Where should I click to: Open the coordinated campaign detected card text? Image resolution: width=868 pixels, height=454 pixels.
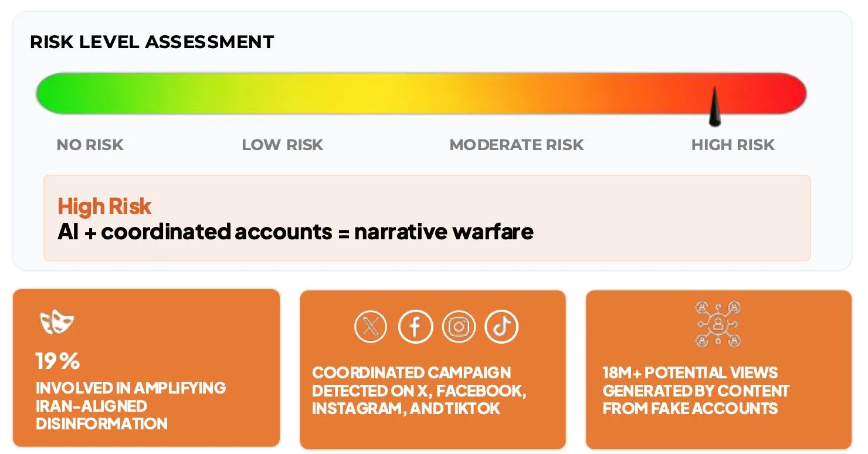pyautogui.click(x=419, y=391)
